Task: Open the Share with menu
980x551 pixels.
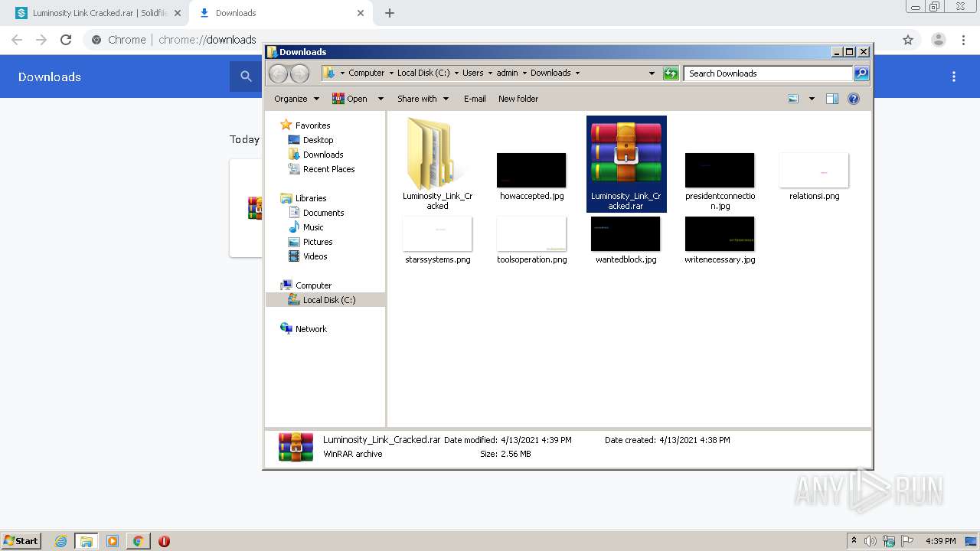Action: (422, 99)
